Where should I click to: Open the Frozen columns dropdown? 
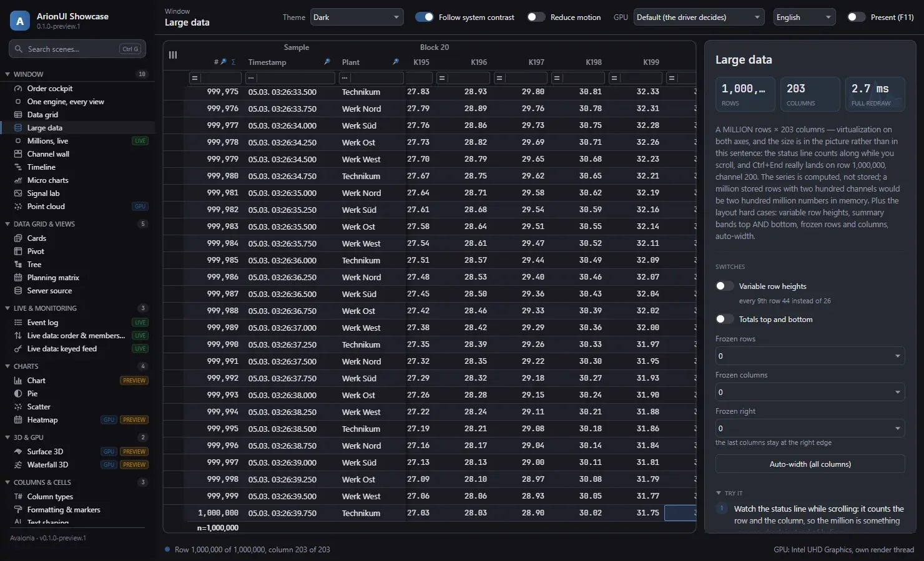810,392
